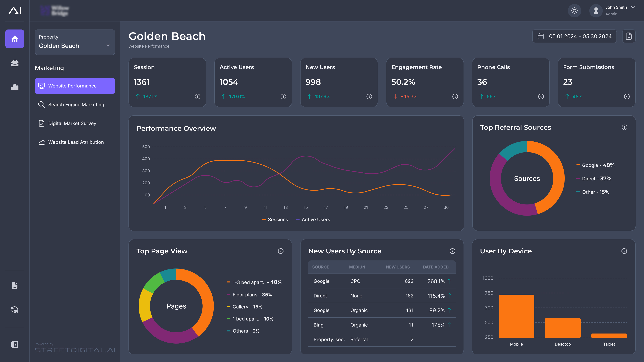Show info for the Session card

(198, 96)
